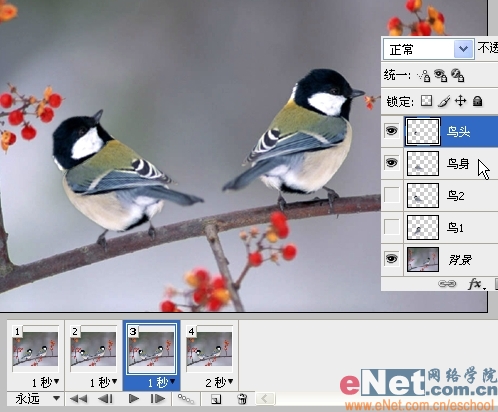Toggle unify layer position icon
The width and height of the screenshot is (498, 412).
coord(424,76)
